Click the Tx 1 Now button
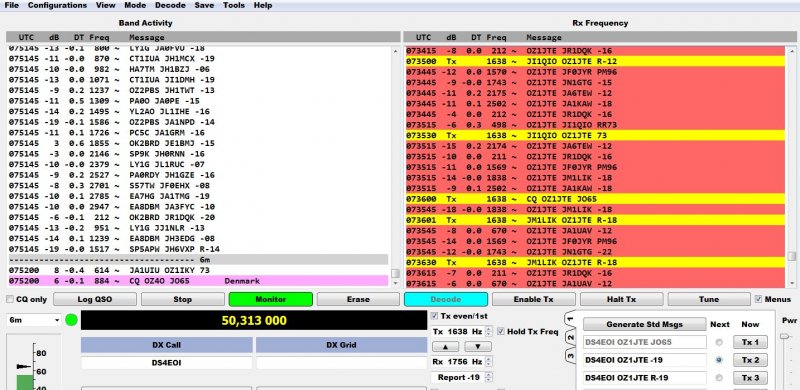Image resolution: width=800 pixels, height=390 pixels. 750,342
